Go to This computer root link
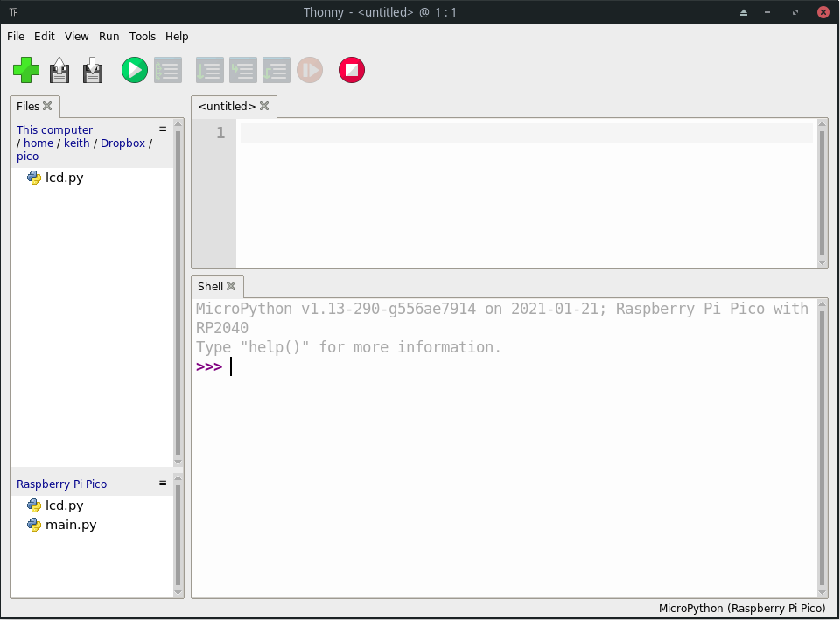This screenshot has width=840, height=620. coord(54,129)
